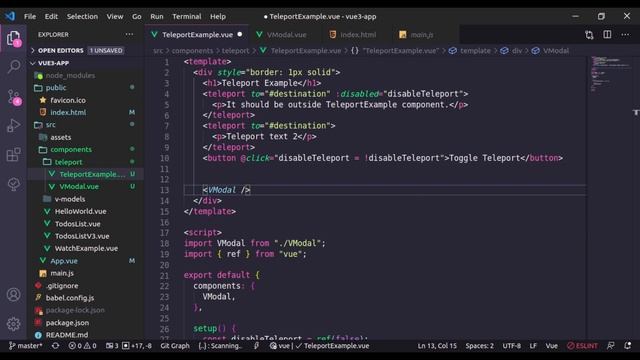Open the Go menu
Viewport: 640px width, 360px height.
click(137, 16)
